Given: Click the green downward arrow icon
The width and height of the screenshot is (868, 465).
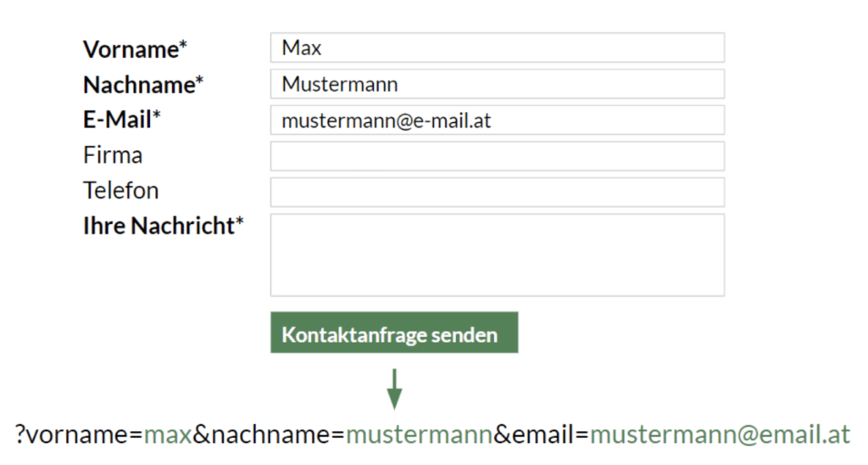Looking at the screenshot, I should click(x=394, y=388).
